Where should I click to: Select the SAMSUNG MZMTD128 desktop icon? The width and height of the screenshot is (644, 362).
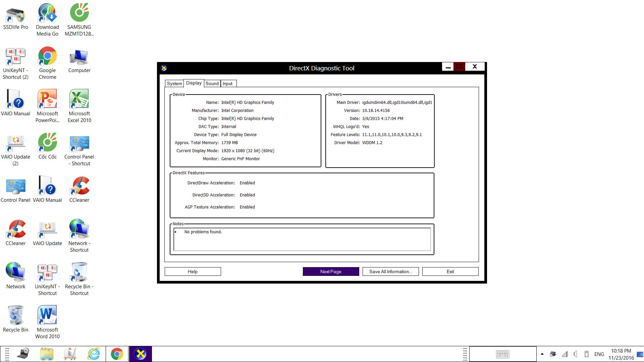(79, 19)
